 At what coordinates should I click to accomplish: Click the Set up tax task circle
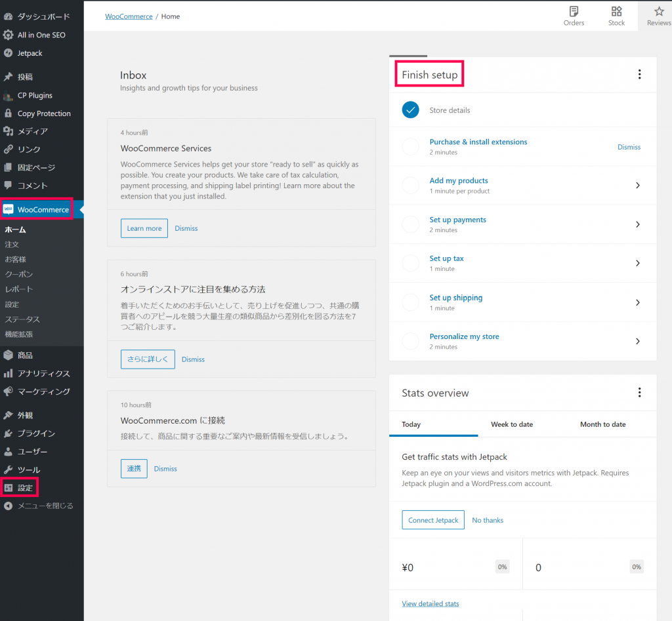click(411, 263)
